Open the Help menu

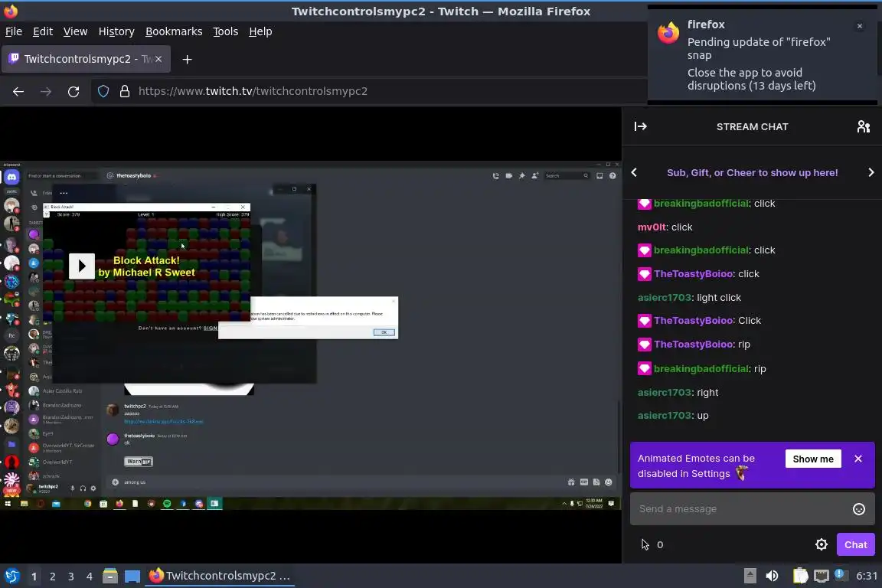click(x=260, y=31)
